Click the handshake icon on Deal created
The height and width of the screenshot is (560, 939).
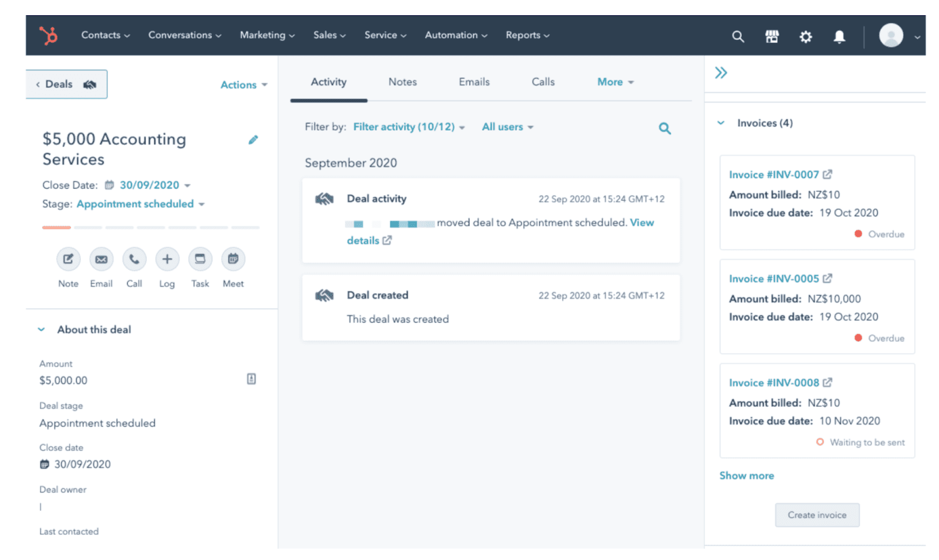pyautogui.click(x=325, y=295)
